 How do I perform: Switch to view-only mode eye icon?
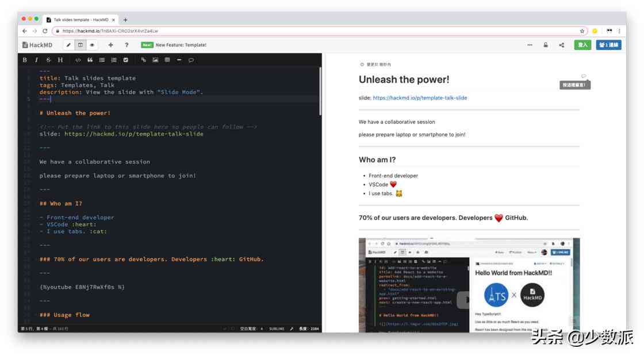tap(92, 45)
